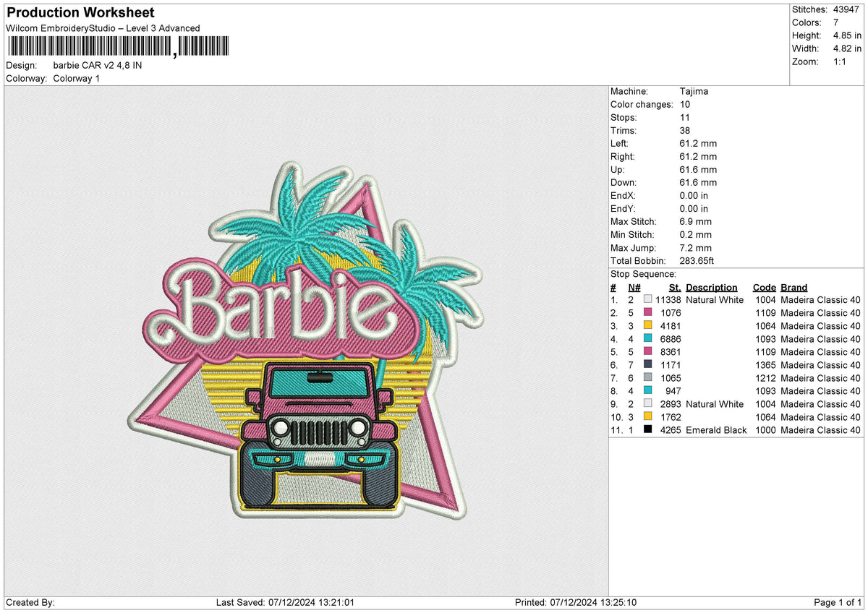Screen dimensions: 868x613
Task: Select the Emerald Black description text
Action: coord(716,429)
